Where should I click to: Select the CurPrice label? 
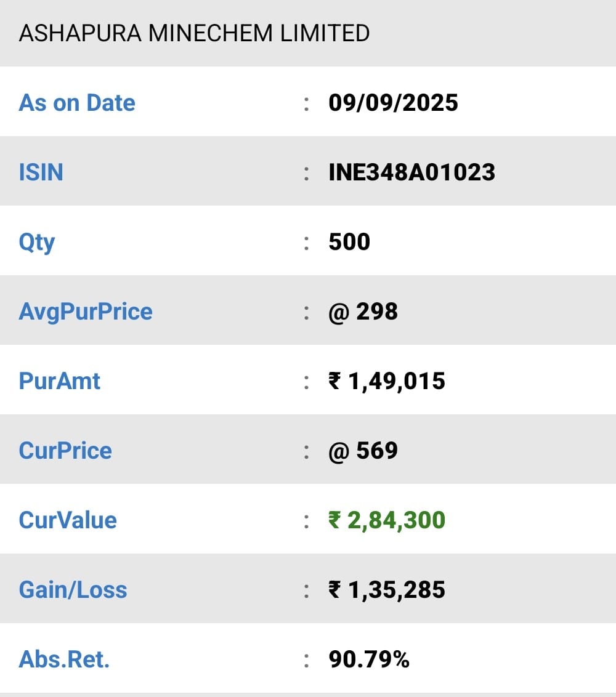65,450
